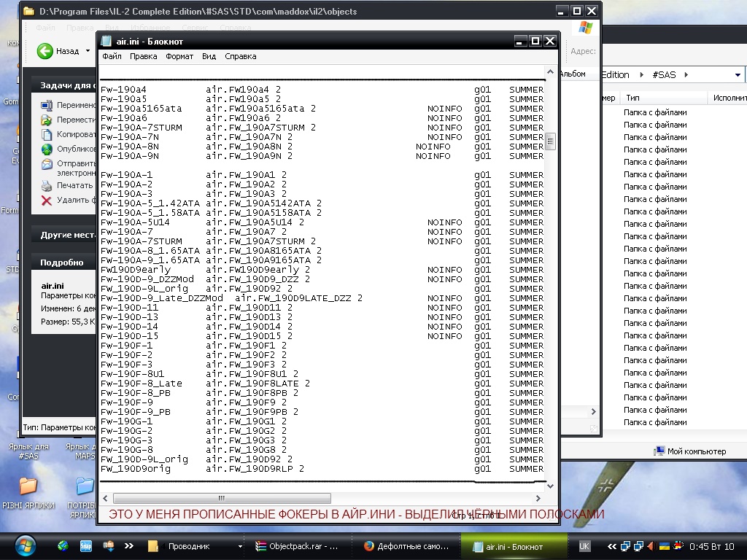Screen dimensions: 747x560
Task: Click the Fw-190G-8 entry text
Action: click(x=127, y=449)
